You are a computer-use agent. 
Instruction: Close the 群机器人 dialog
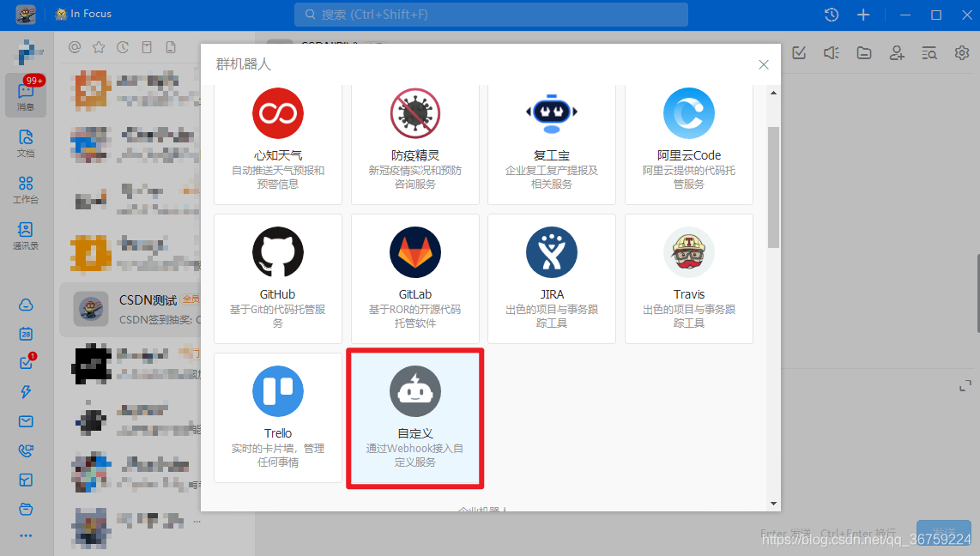coord(763,65)
